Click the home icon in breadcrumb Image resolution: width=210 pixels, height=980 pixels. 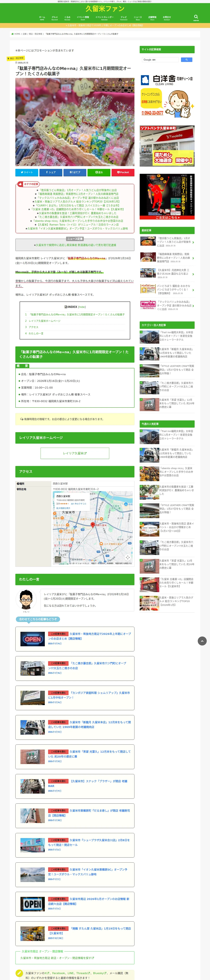tap(13, 34)
